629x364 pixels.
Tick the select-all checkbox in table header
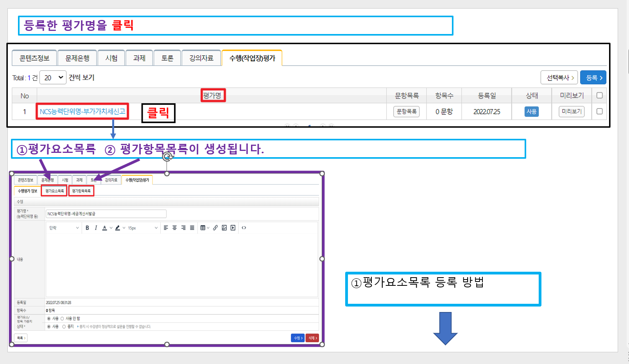pos(599,95)
